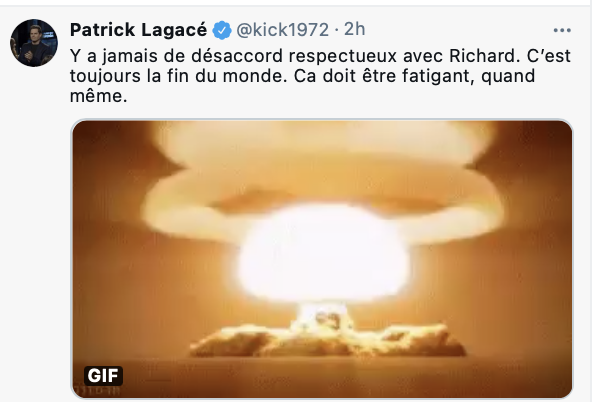Visit the @kick1972 handle link
This screenshot has width=602, height=402.
[283, 30]
